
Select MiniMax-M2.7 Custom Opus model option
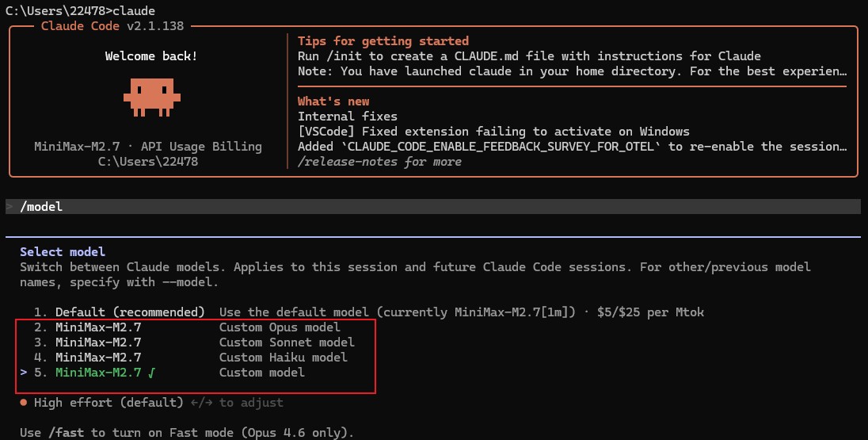(x=187, y=327)
